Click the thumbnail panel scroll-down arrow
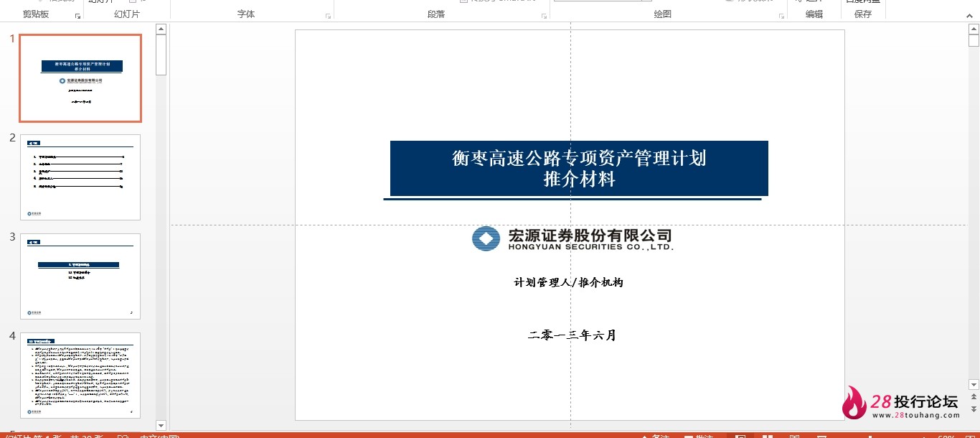The width and height of the screenshot is (980, 438). point(161,425)
